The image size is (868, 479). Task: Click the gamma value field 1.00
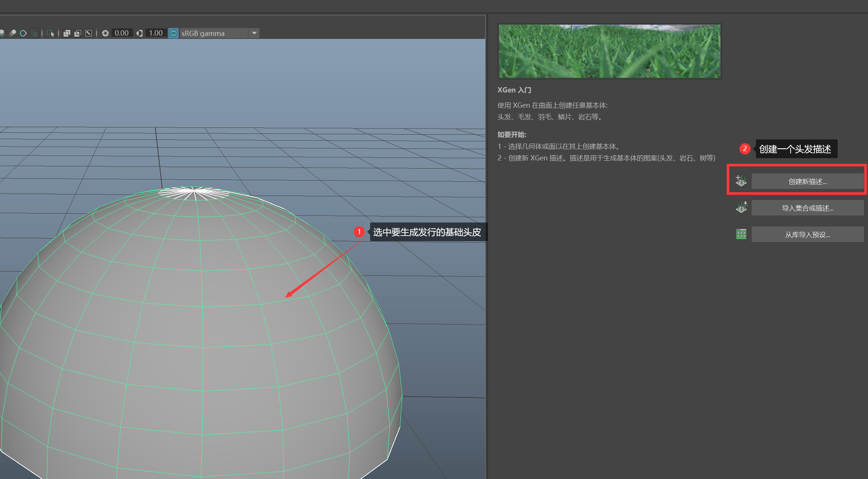coord(156,33)
